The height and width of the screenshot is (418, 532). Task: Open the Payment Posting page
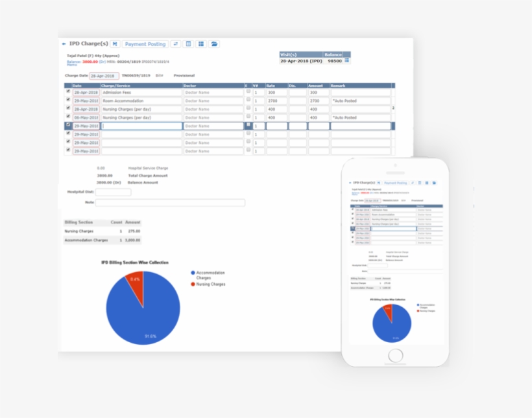pos(145,44)
